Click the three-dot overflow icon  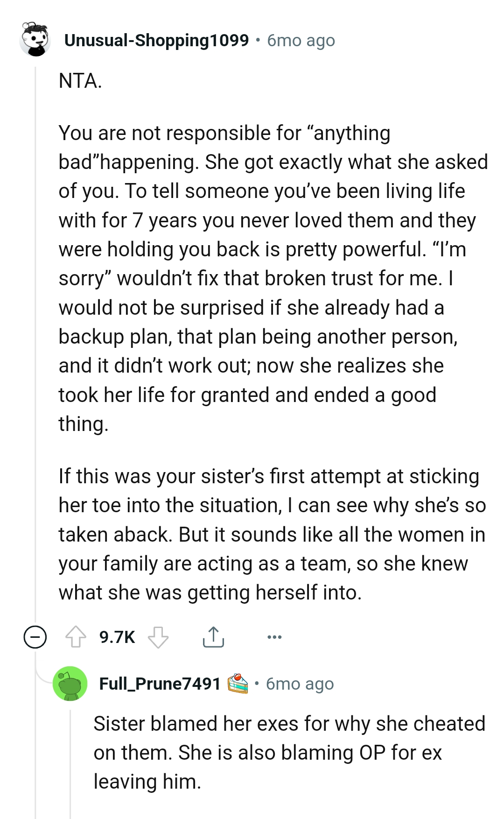pos(274,636)
